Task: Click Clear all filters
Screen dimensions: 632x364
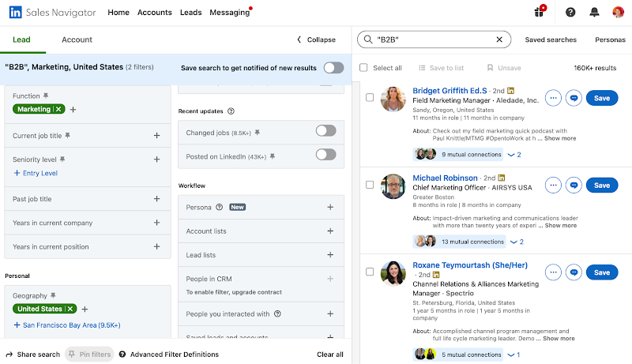Action: (330, 355)
